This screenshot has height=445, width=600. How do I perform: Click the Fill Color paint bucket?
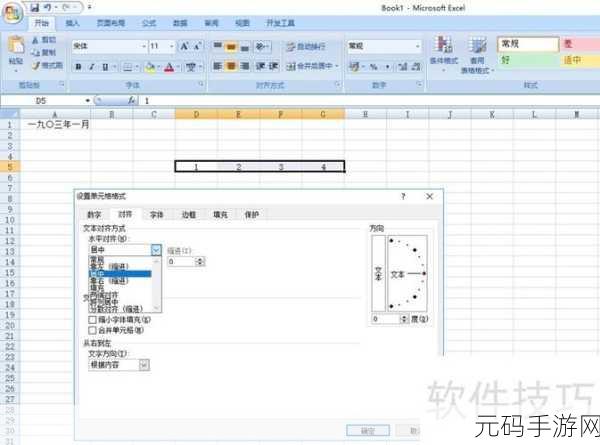coord(150,67)
